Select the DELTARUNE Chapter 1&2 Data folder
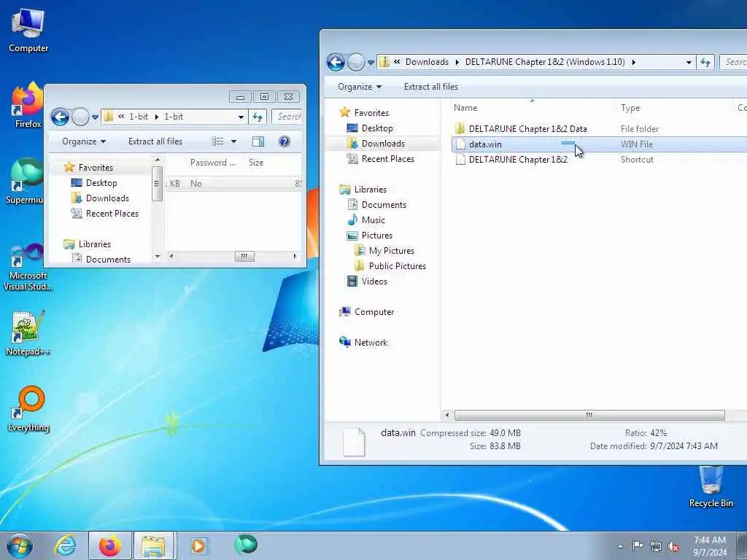 [x=528, y=129]
